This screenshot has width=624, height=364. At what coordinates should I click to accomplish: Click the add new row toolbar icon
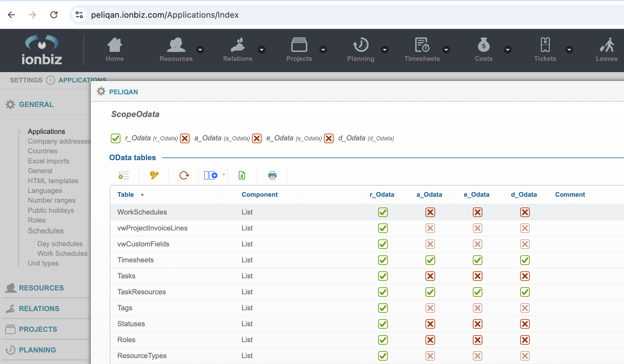tap(124, 175)
